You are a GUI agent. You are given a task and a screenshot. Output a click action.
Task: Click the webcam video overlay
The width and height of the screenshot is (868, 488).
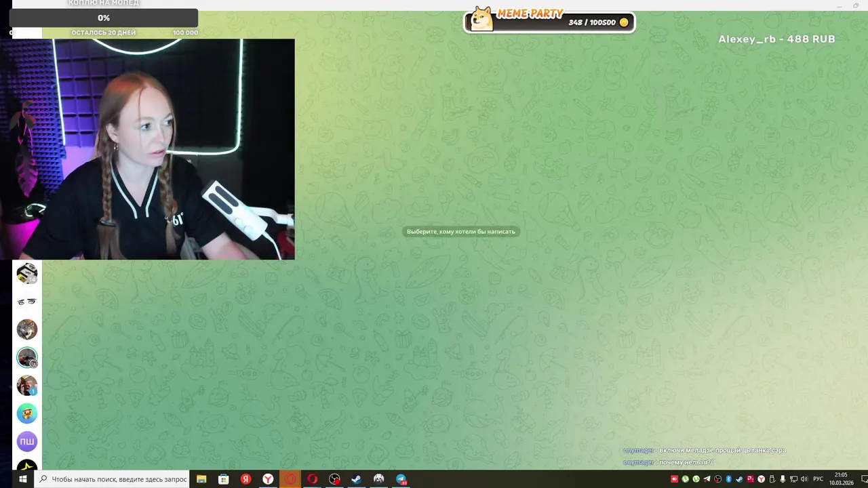147,149
